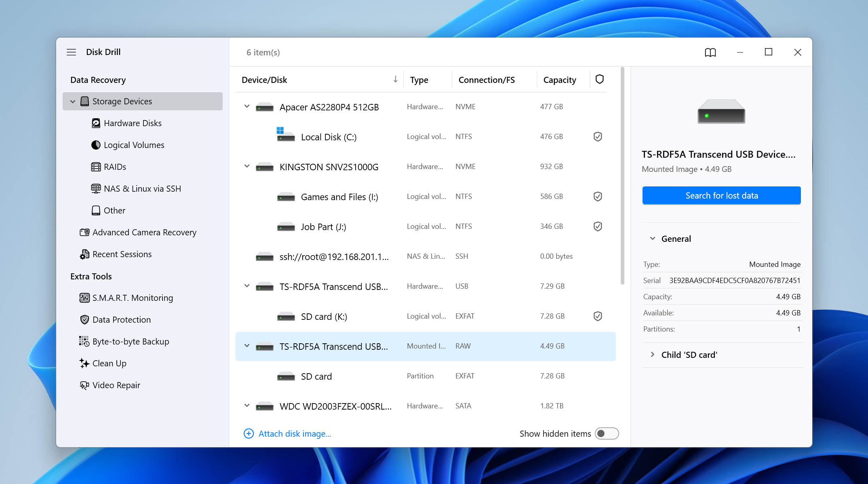Toggle protection shield for Job Part (J:)
Viewport: 868px width, 484px height.
pyautogui.click(x=598, y=226)
